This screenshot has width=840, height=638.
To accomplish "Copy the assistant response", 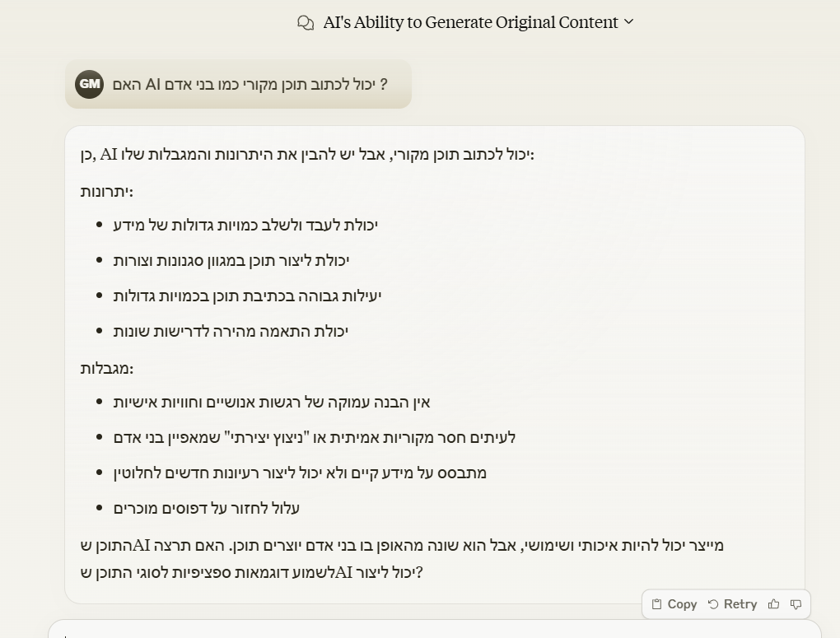I will tap(674, 604).
